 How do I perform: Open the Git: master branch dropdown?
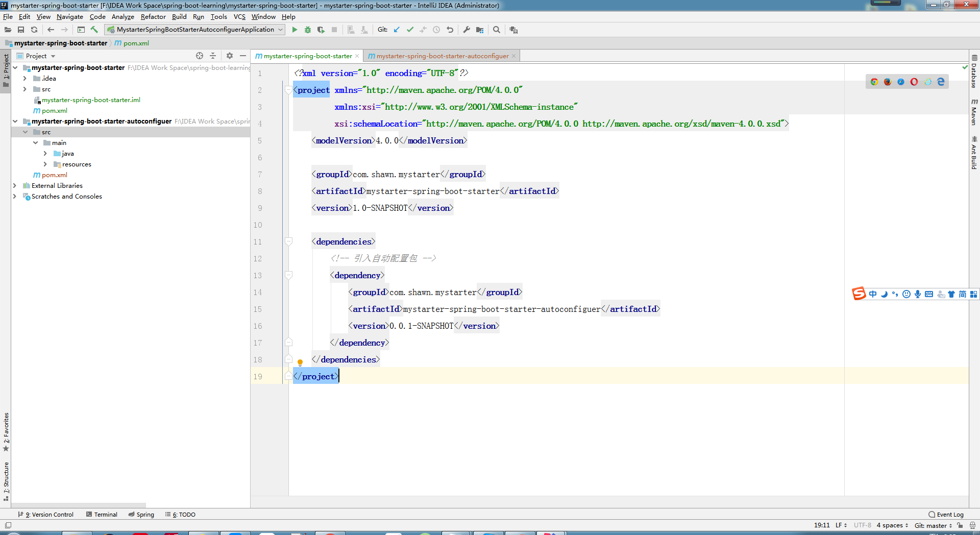(933, 525)
